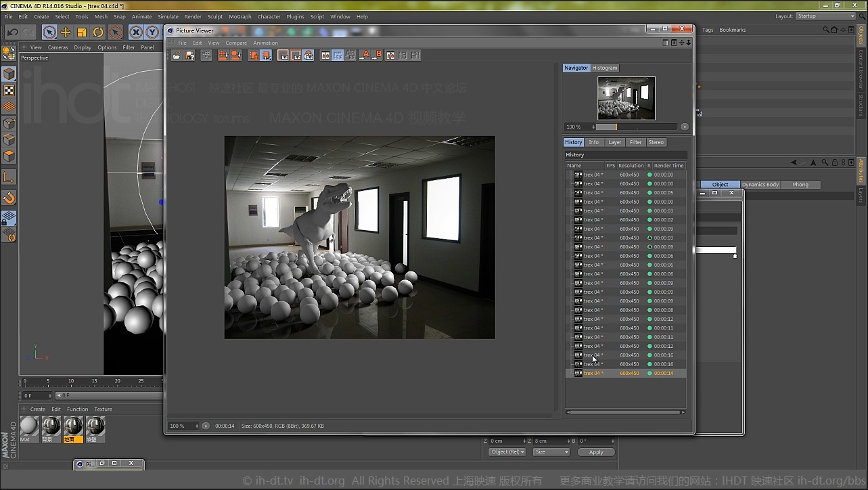The width and height of the screenshot is (868, 490).
Task: Toggle the Y axis lock button in the toolbar
Action: (152, 32)
